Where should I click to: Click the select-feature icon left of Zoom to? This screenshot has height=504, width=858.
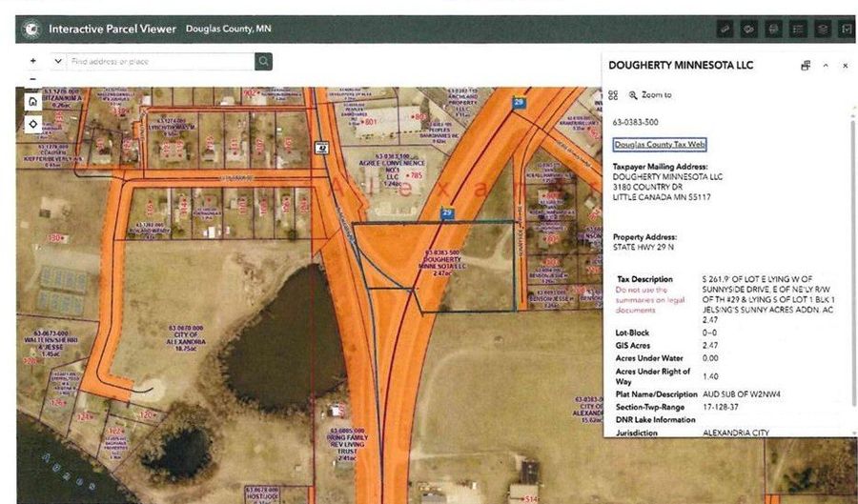click(x=613, y=95)
